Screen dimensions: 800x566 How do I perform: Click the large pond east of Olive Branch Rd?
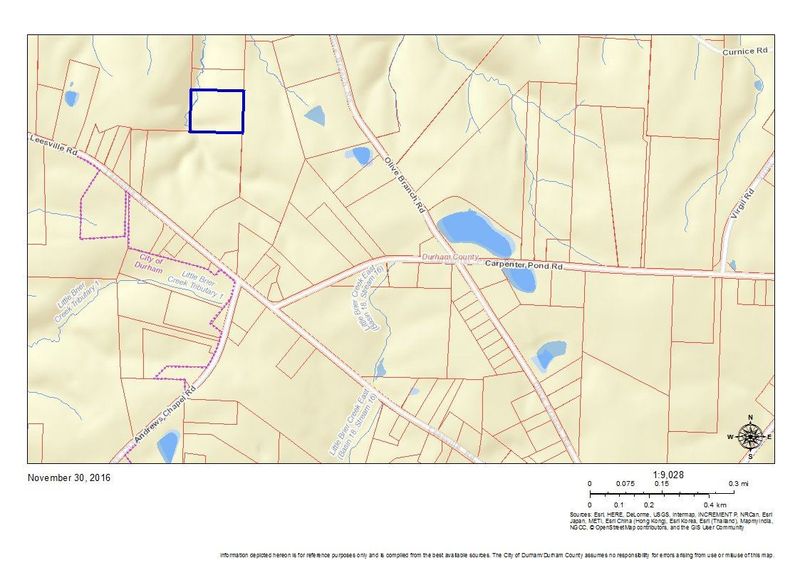(475, 233)
